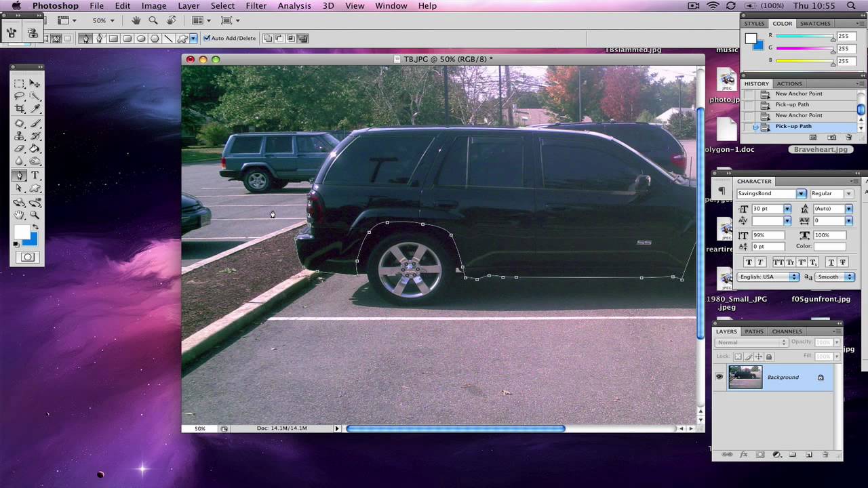The image size is (868, 488).
Task: Select the Magic Wand tool
Action: point(35,96)
